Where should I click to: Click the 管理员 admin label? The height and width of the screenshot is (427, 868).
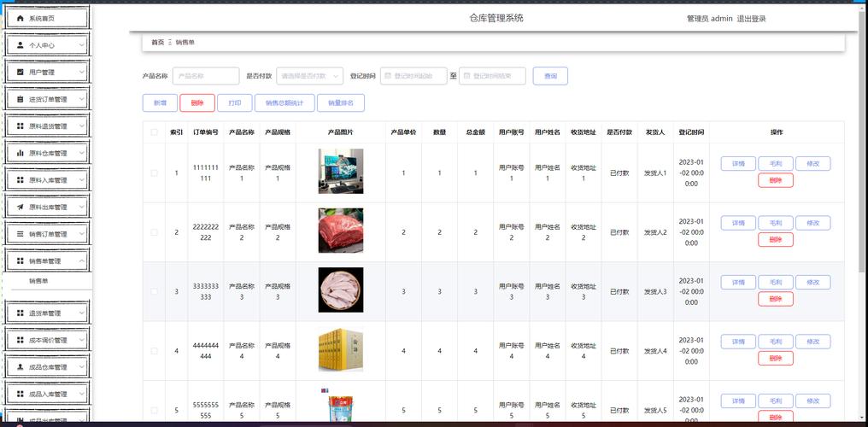coord(710,19)
